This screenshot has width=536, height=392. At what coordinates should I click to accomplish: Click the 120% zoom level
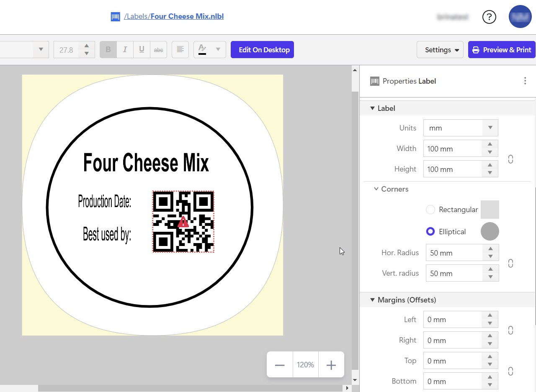[x=306, y=365]
